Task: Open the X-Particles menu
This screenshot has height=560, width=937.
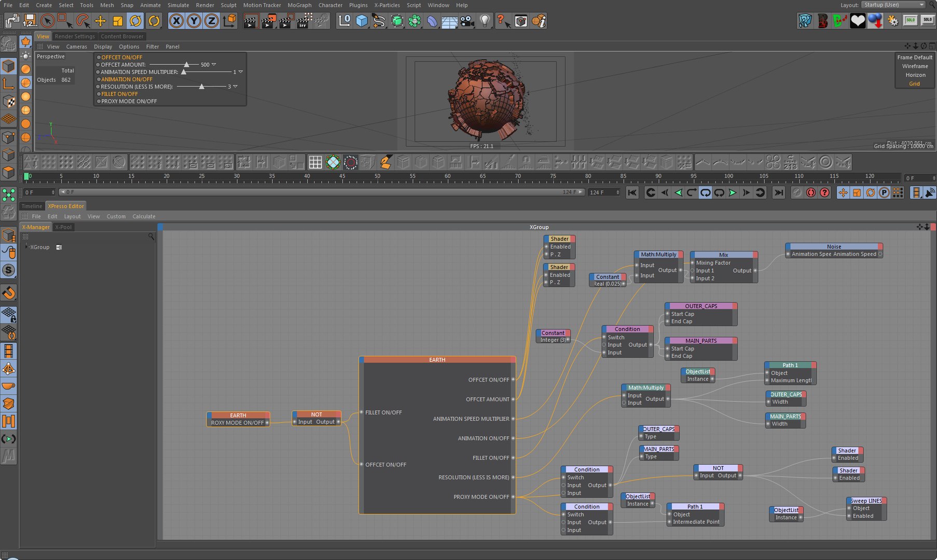Action: pyautogui.click(x=387, y=5)
